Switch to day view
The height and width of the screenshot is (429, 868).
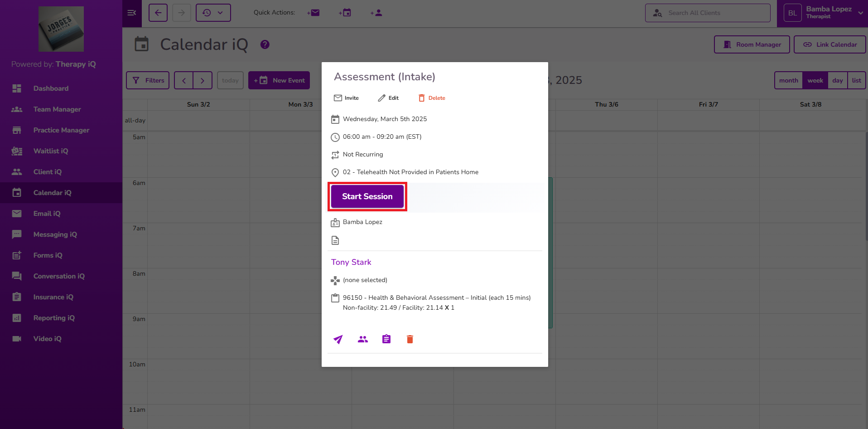tap(838, 80)
